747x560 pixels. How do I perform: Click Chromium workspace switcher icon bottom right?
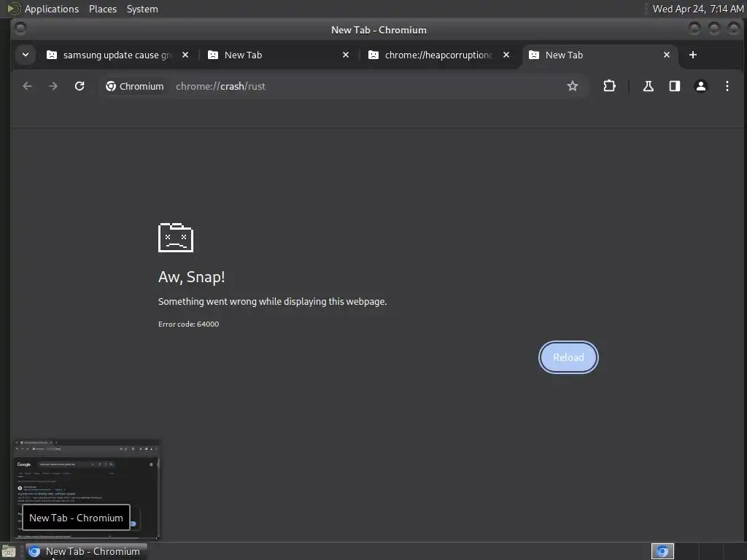[662, 551]
